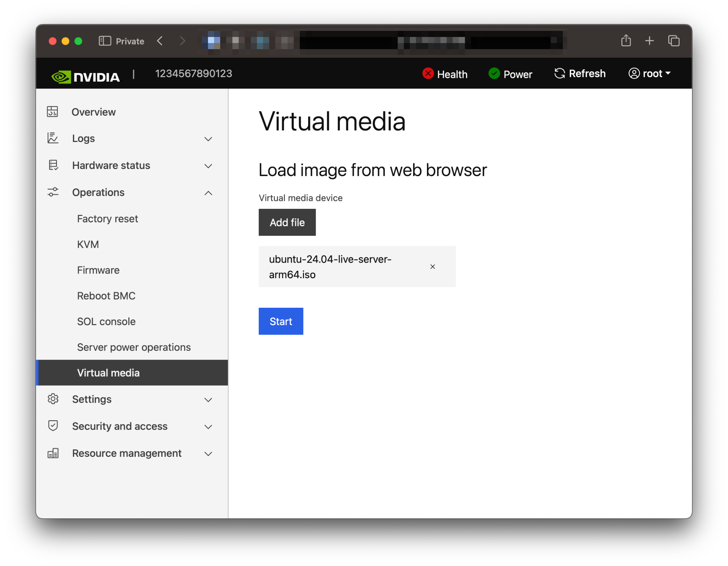This screenshot has height=566, width=728.
Task: Open the root user account dropdown
Action: coord(649,74)
